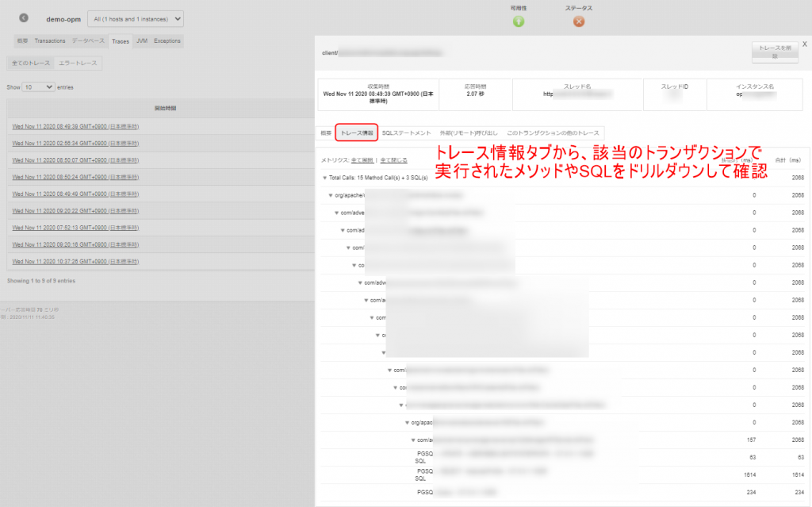Click the トレースを削除 button
The width and height of the screenshot is (812, 507).
(x=775, y=52)
